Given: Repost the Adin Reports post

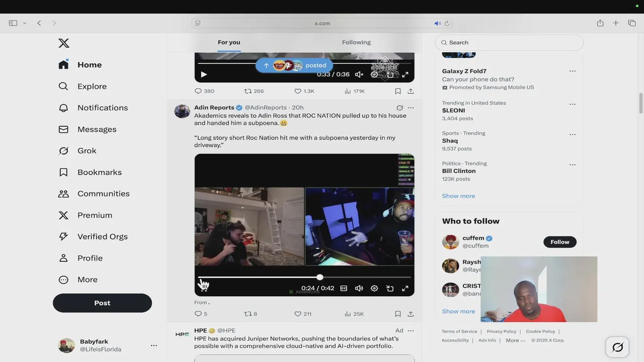Looking at the screenshot, I should [x=251, y=314].
